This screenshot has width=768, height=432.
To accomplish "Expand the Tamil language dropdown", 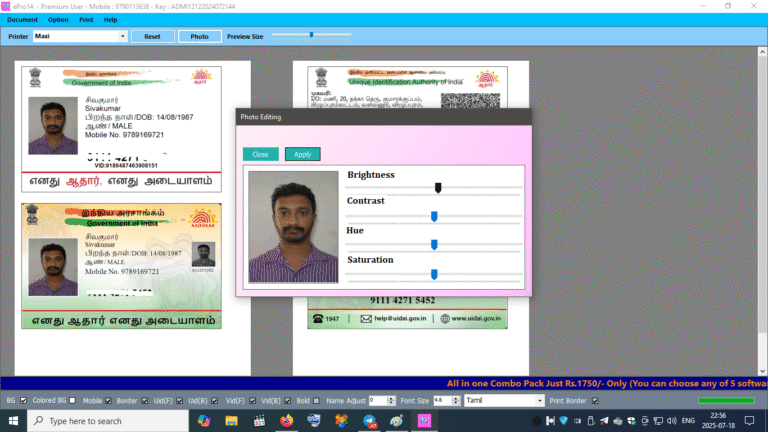I will [x=539, y=401].
